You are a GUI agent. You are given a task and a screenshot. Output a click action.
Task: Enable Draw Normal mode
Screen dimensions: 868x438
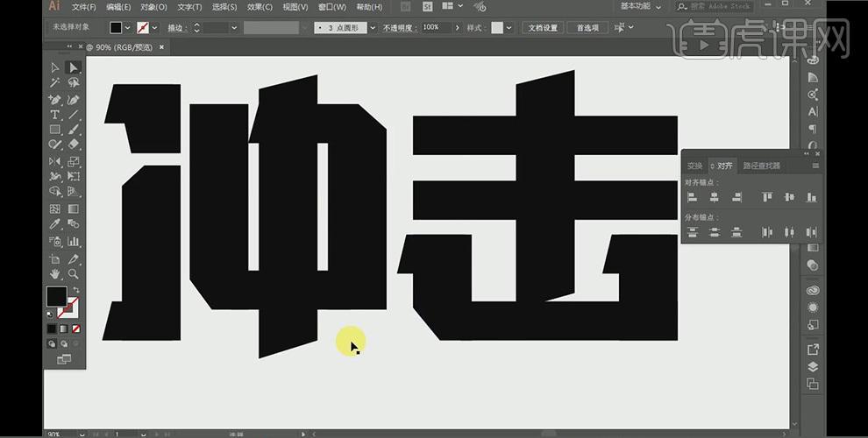[x=52, y=344]
